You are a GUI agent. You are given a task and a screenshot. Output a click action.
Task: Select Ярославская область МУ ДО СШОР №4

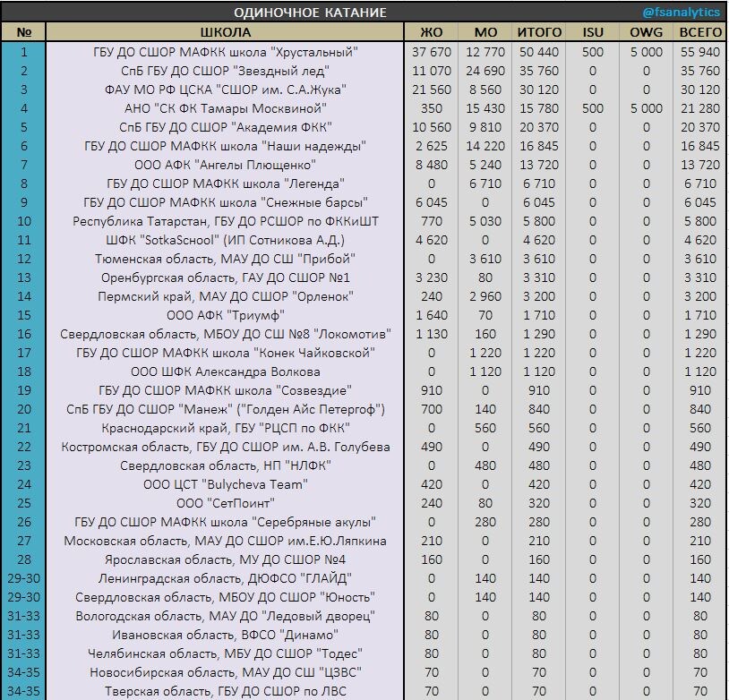point(225,560)
